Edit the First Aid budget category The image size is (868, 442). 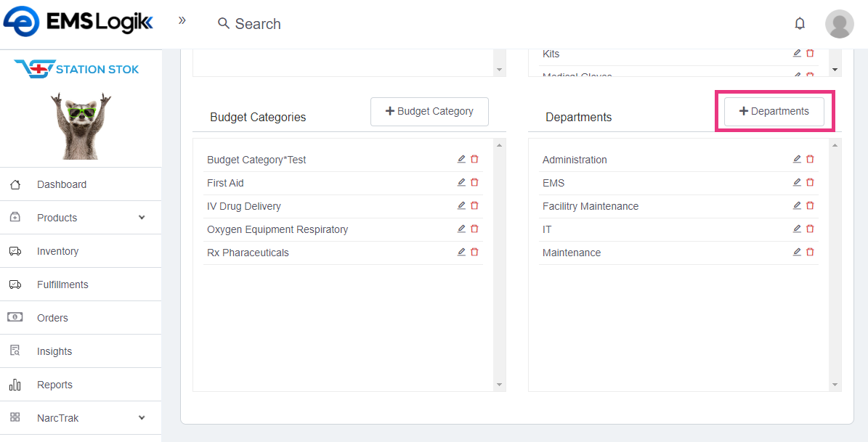tap(461, 182)
